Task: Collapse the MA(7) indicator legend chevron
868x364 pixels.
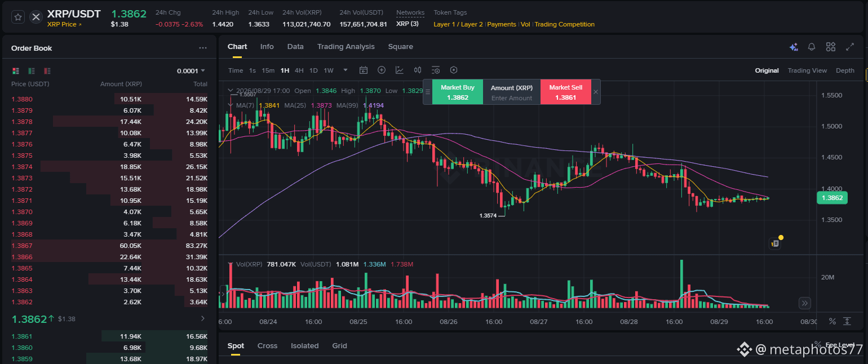Action: point(231,105)
